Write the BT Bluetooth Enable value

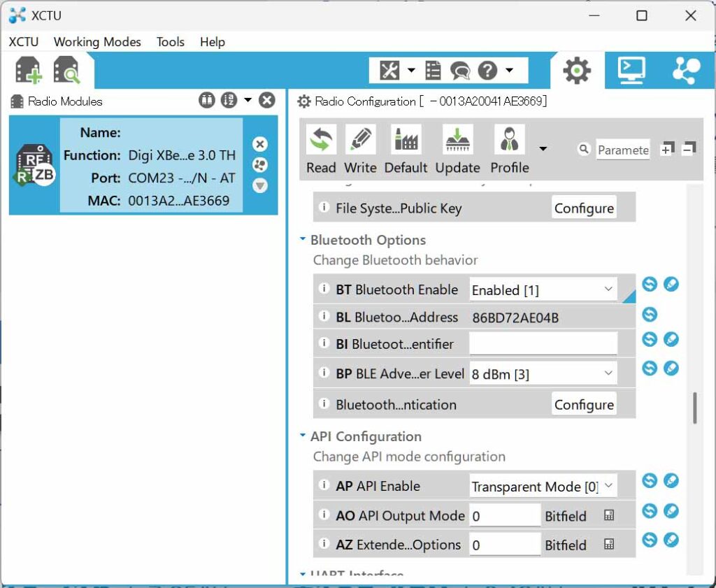tap(671, 284)
